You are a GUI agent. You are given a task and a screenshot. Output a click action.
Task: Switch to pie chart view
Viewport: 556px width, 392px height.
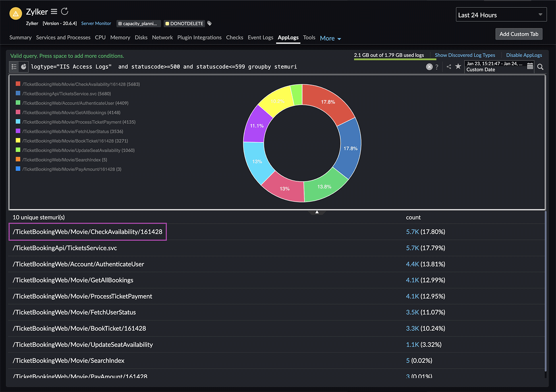(23, 67)
